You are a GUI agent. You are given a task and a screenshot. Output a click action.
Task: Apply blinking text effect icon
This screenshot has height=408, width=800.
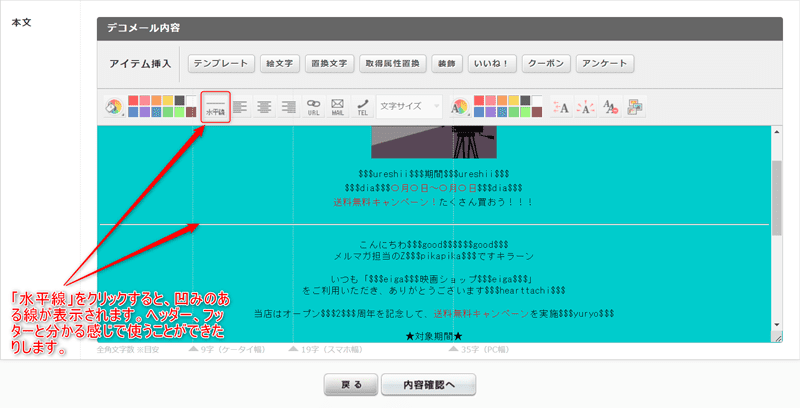point(586,107)
